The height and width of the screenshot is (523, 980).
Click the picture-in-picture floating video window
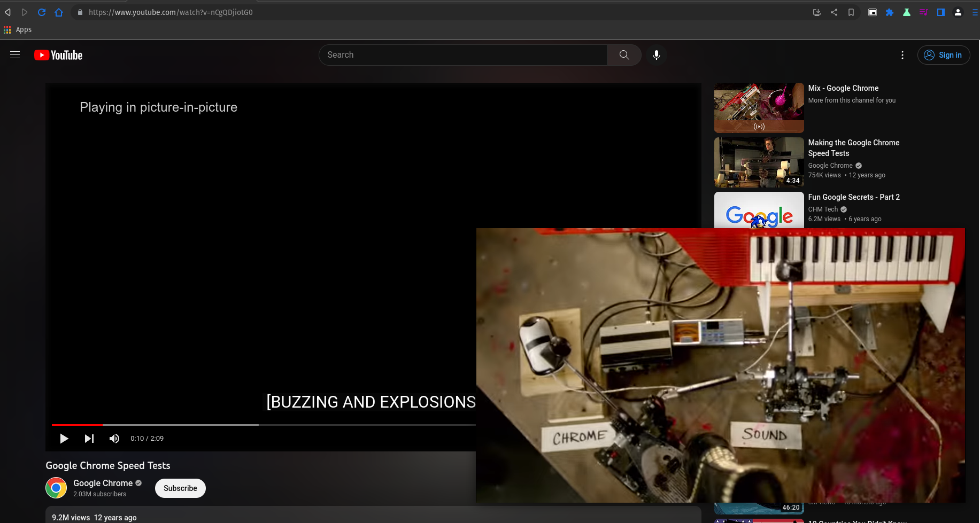click(x=721, y=365)
